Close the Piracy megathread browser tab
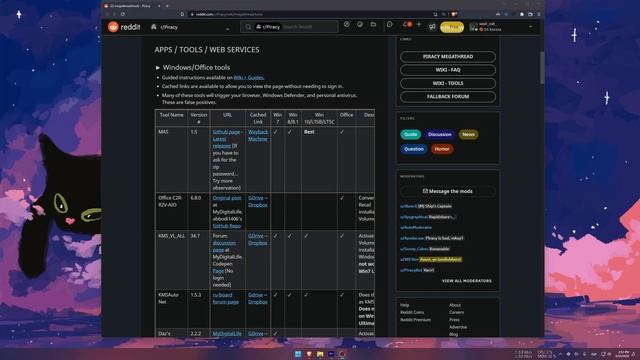640x360 pixels. tap(158, 6)
